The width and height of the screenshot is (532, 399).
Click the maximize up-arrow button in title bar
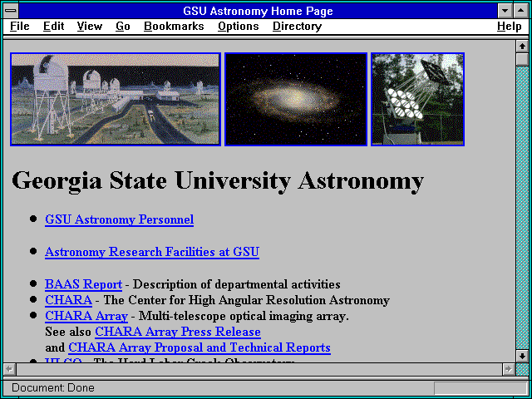pyautogui.click(x=521, y=11)
